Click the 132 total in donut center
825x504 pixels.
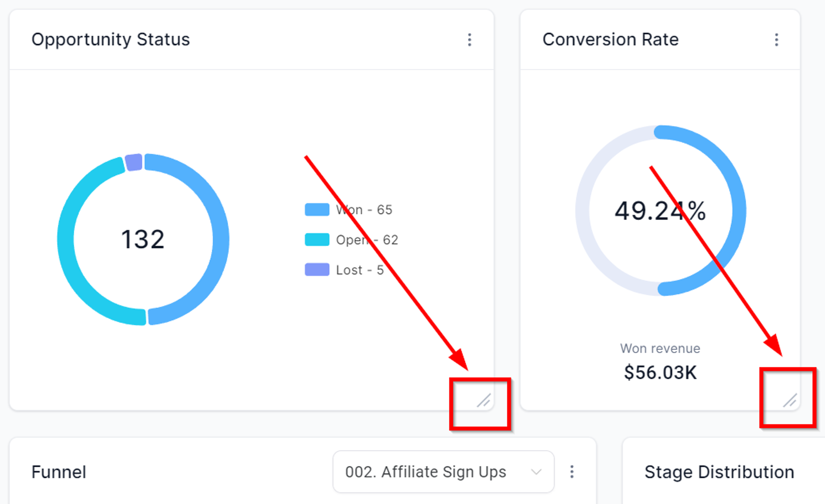(143, 239)
